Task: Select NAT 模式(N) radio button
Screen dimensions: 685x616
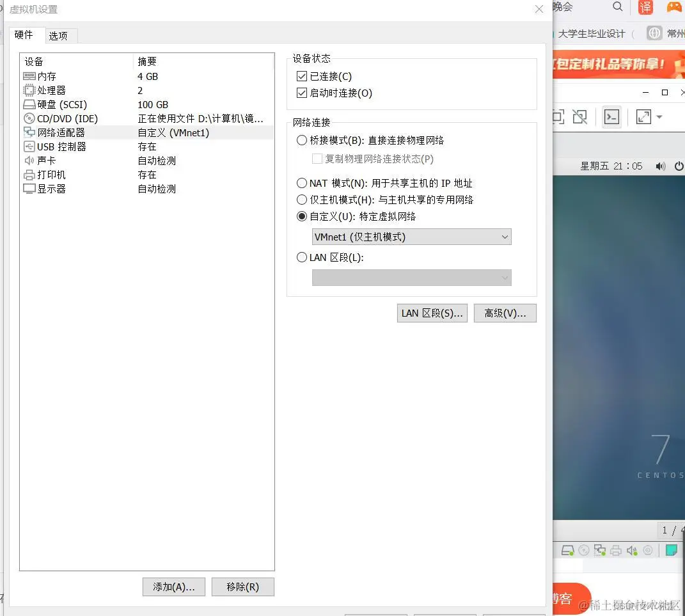Action: pyautogui.click(x=301, y=183)
